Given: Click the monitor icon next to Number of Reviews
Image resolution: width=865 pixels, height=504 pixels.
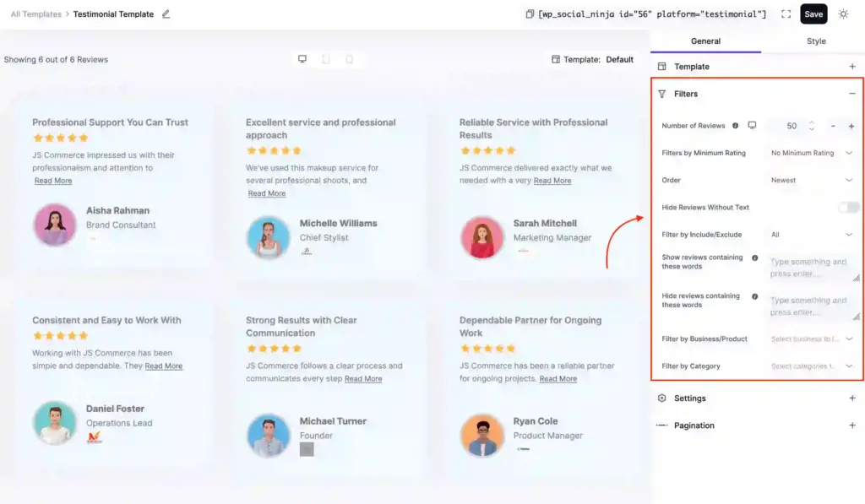Looking at the screenshot, I should tap(752, 125).
